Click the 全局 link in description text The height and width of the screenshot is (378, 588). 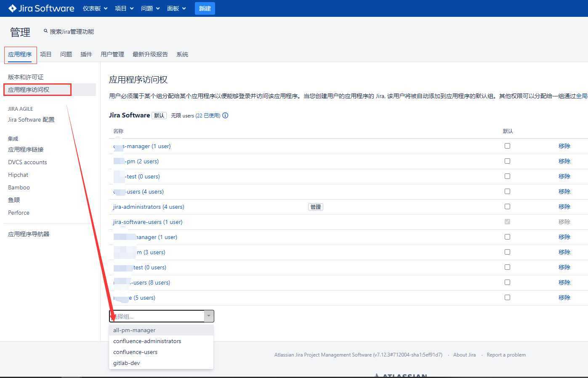pos(582,96)
